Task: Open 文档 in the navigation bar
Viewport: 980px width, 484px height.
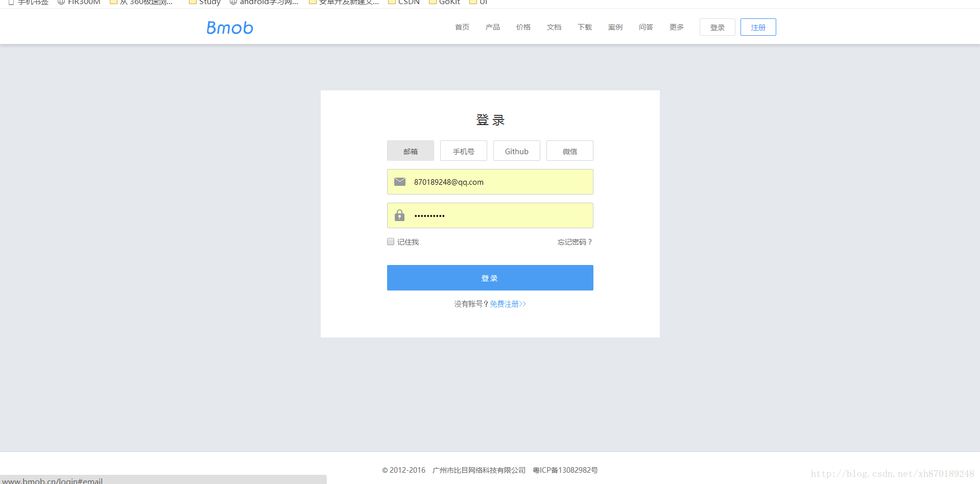Action: tap(554, 27)
